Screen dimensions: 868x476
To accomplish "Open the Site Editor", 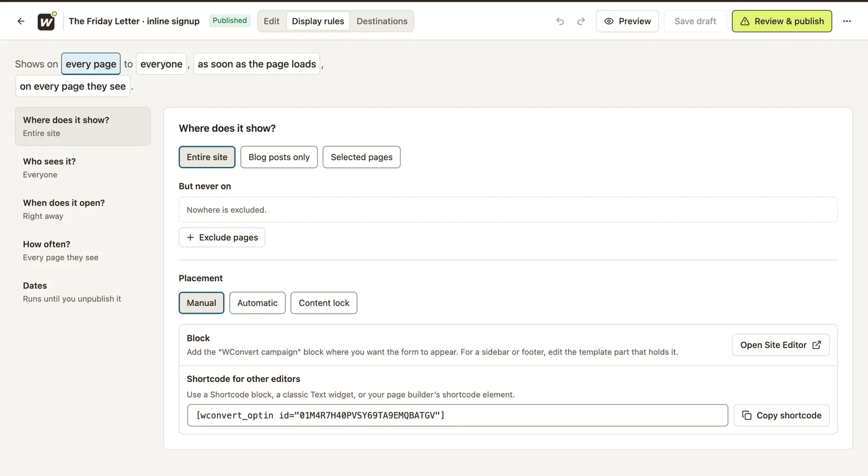I will [781, 345].
